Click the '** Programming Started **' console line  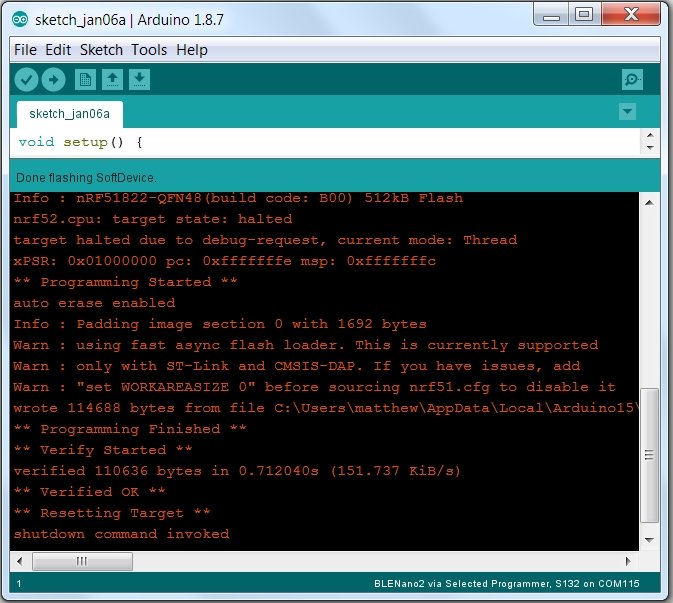tap(125, 282)
